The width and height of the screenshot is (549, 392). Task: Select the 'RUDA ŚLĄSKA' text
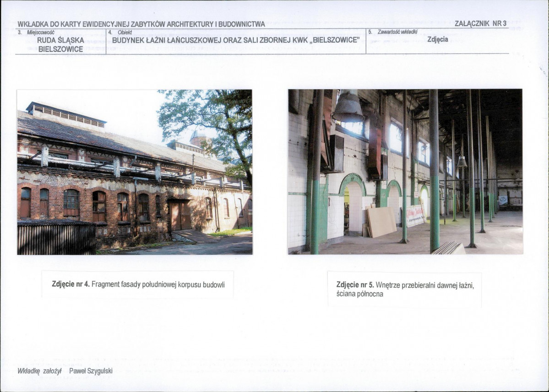click(x=61, y=40)
